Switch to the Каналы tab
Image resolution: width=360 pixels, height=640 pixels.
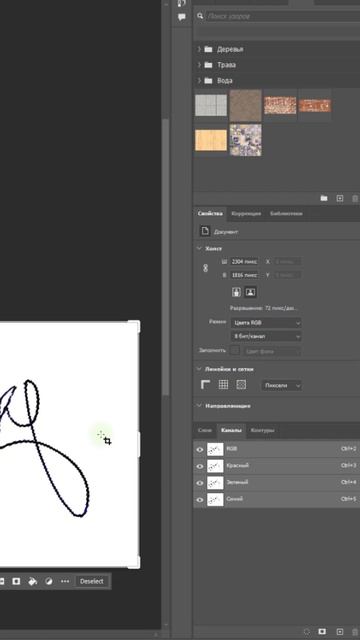click(231, 430)
